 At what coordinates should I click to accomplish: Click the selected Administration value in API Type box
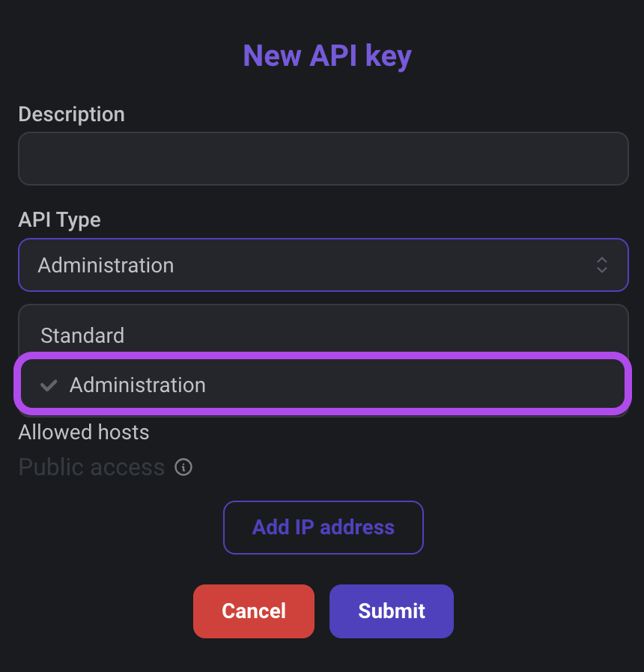106,266
